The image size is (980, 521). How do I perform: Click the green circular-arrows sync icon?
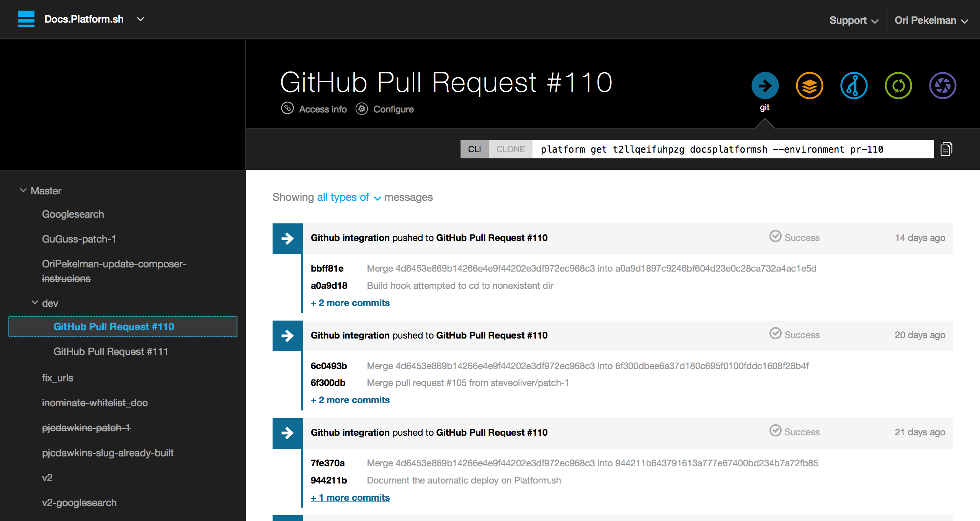click(898, 85)
